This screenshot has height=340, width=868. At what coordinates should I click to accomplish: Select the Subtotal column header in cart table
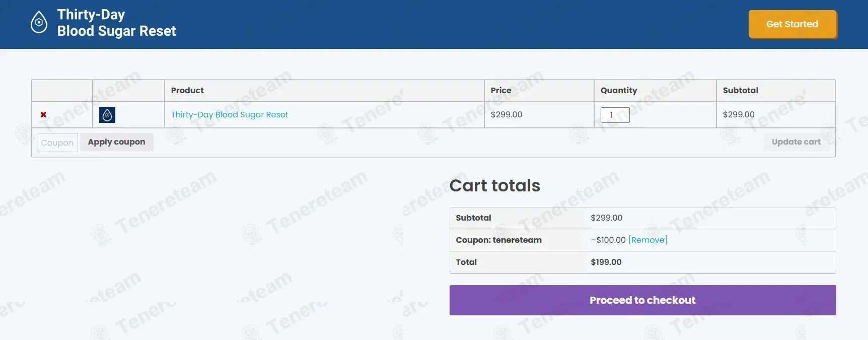(741, 91)
